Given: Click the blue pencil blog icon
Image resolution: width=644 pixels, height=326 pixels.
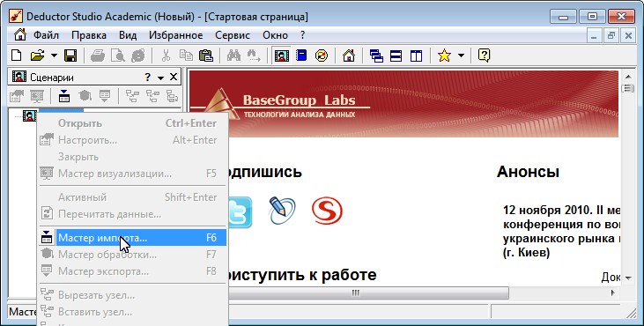Looking at the screenshot, I should (x=282, y=211).
